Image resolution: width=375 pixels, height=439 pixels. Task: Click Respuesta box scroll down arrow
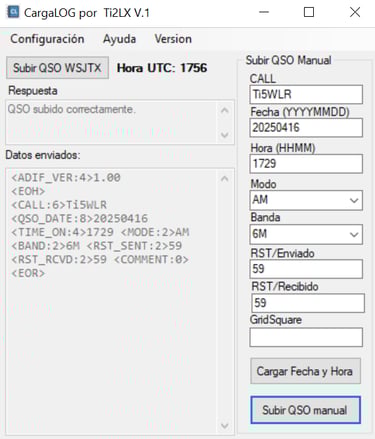[225, 135]
